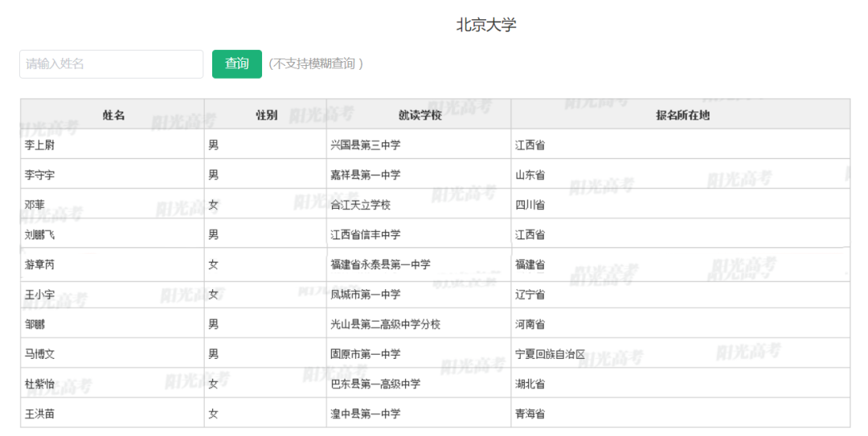Click the 请输入姓名 name input field
The image size is (868, 436).
point(111,64)
